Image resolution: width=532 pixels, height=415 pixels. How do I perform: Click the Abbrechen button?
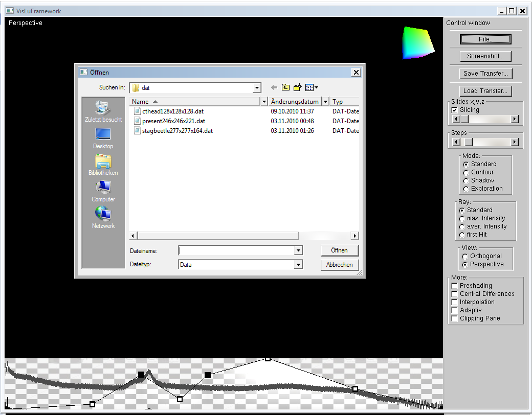pyautogui.click(x=339, y=264)
